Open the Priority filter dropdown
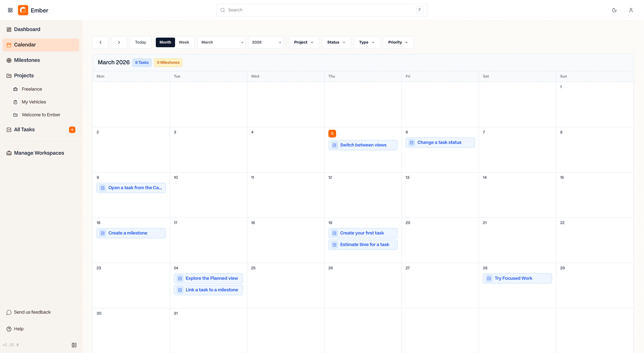The width and height of the screenshot is (644, 353). click(398, 42)
